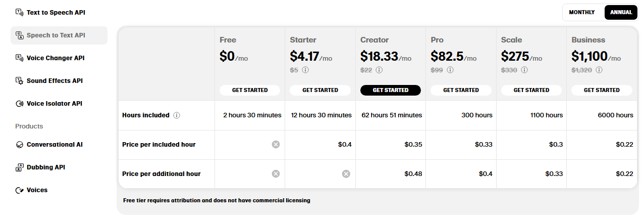Screen dimensions: 644x221
Task: Click the Text to Speech API icon
Action: (x=19, y=12)
